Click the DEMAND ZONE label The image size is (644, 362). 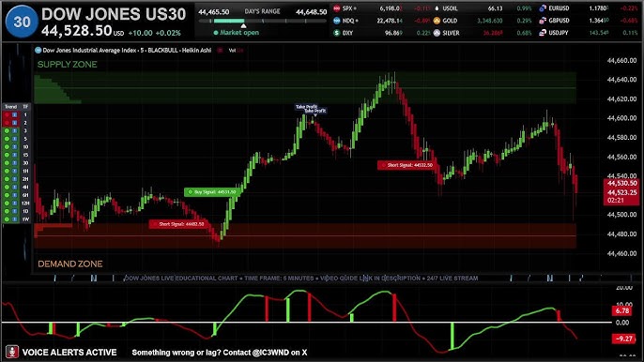pyautogui.click(x=70, y=264)
